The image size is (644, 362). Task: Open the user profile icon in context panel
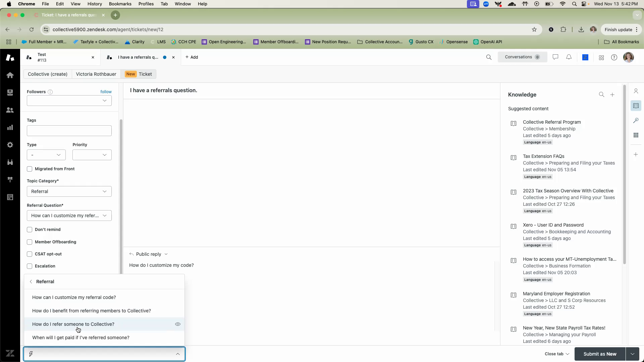point(636,91)
